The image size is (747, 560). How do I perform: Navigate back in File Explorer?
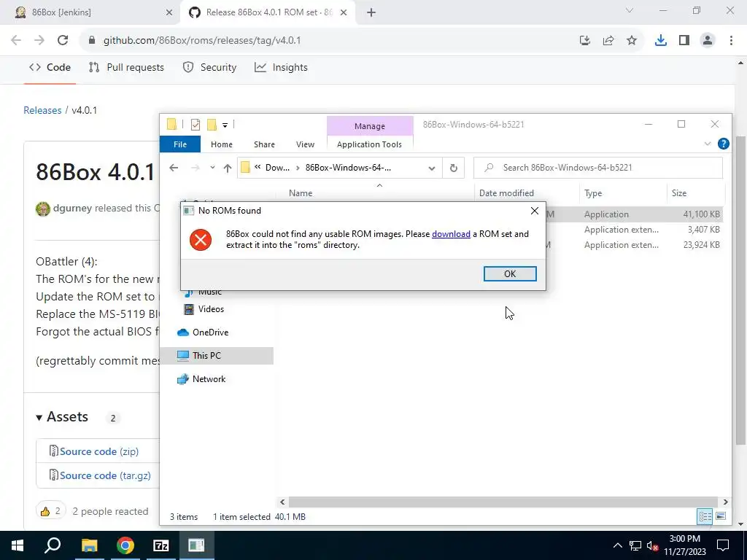point(174,168)
